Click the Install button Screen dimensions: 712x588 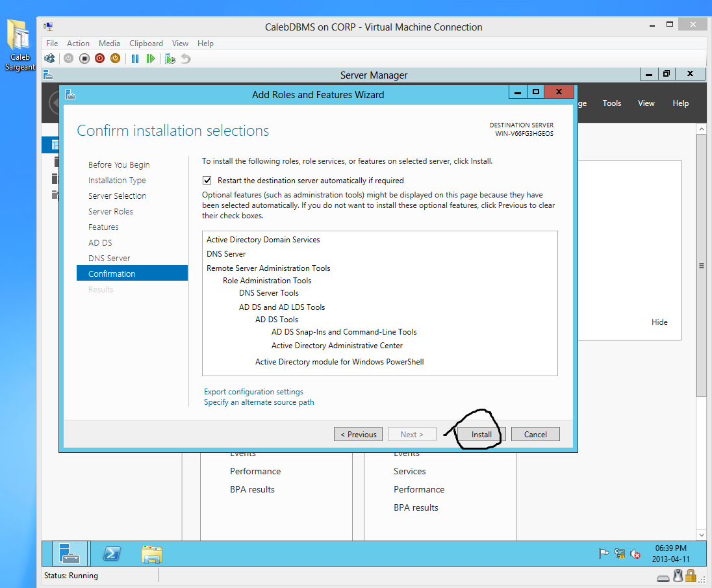[x=481, y=435]
